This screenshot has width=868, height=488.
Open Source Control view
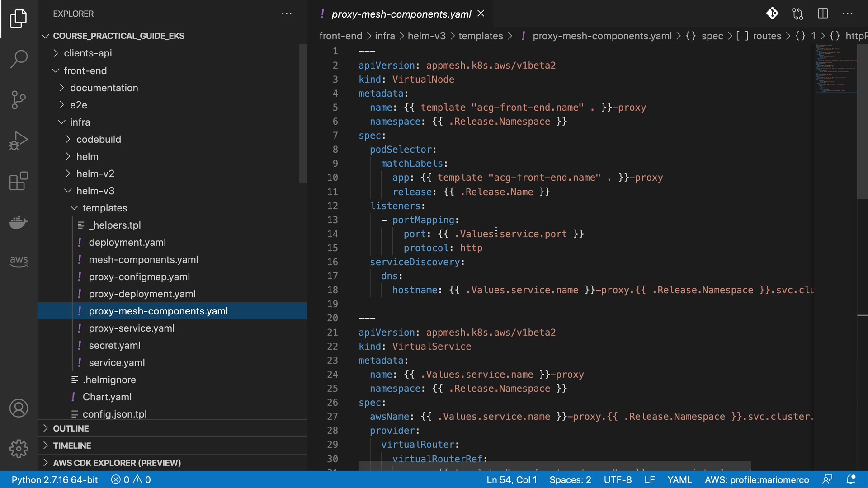click(19, 100)
